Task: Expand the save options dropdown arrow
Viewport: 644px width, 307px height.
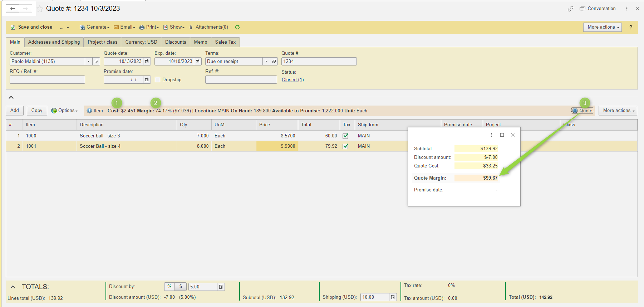Action: pos(68,28)
